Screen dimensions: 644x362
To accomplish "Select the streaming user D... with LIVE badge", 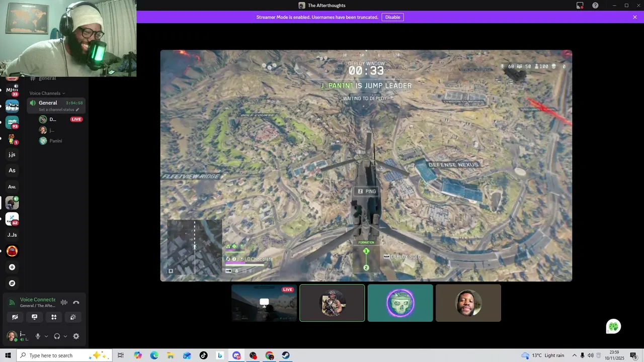I will click(60, 119).
